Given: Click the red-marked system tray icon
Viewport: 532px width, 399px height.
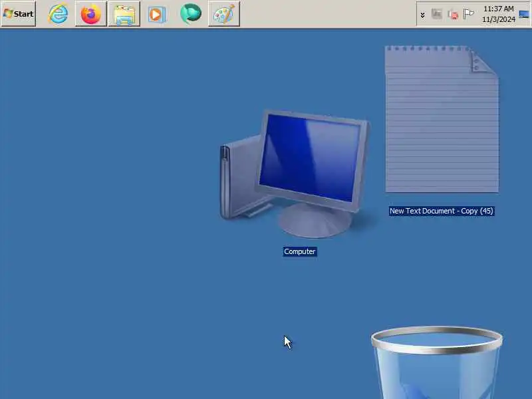Looking at the screenshot, I should 453,14.
